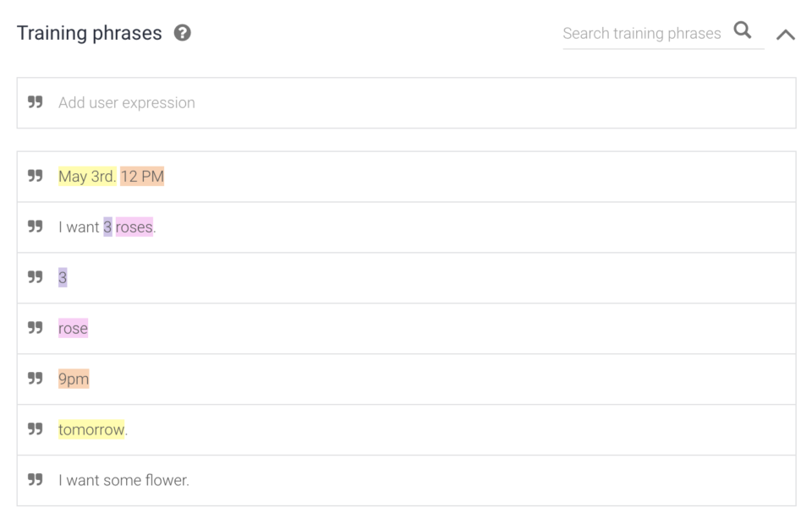Click the quote icon beside the phrase "3"
Image resolution: width=812 pixels, height=524 pixels.
coord(36,277)
